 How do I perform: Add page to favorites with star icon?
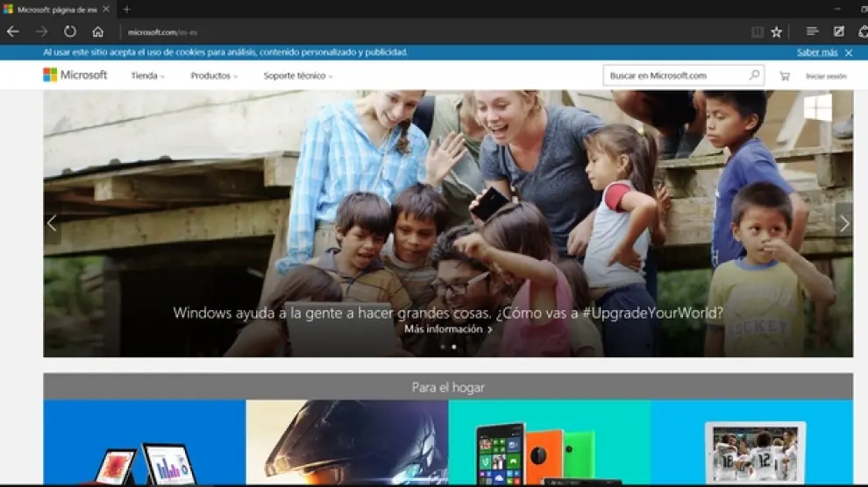coord(776,32)
